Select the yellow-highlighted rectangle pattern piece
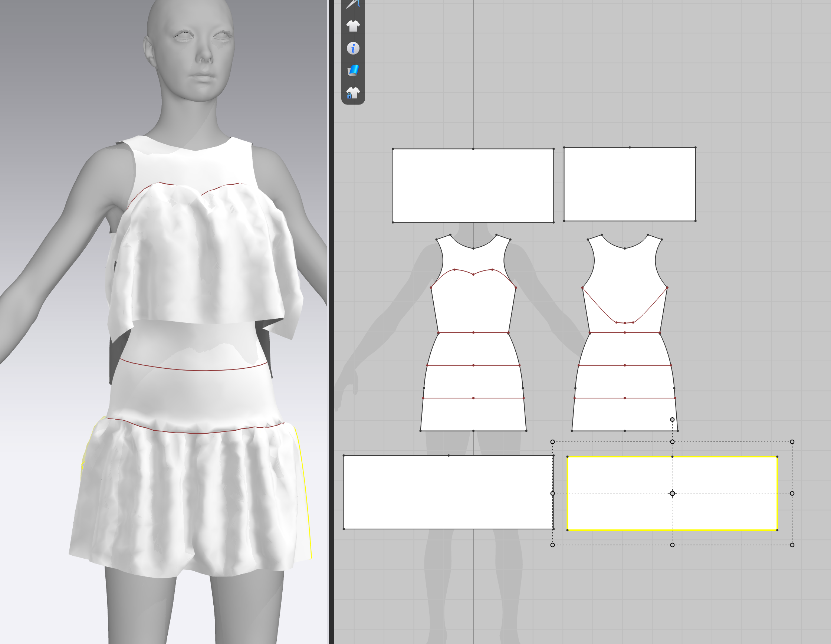831x644 pixels. coord(672,493)
